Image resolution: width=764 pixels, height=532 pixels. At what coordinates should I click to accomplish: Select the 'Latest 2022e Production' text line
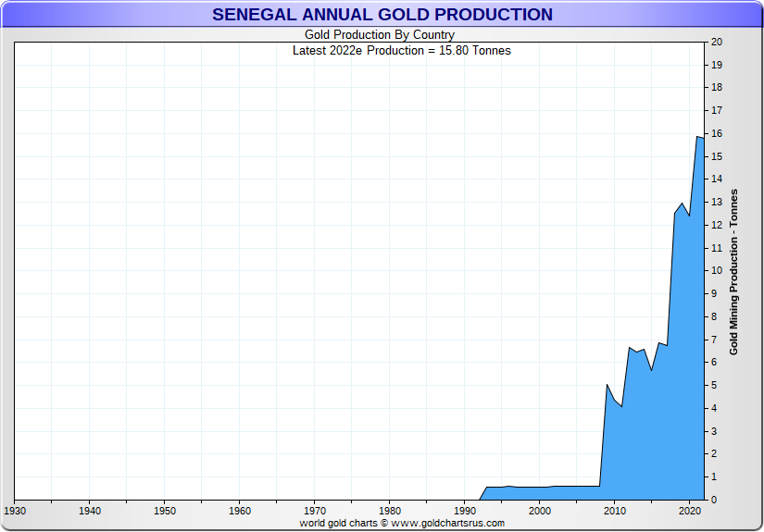click(x=401, y=50)
